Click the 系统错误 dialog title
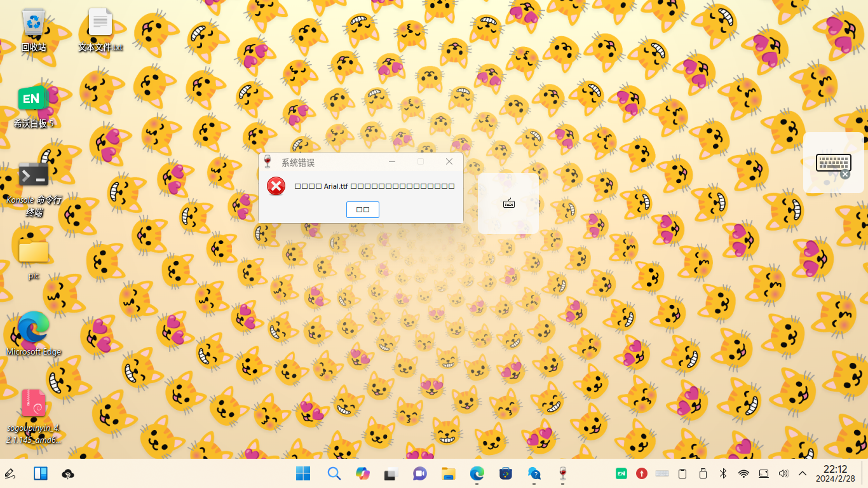Screen dimensions: 868x488 coord(298,163)
